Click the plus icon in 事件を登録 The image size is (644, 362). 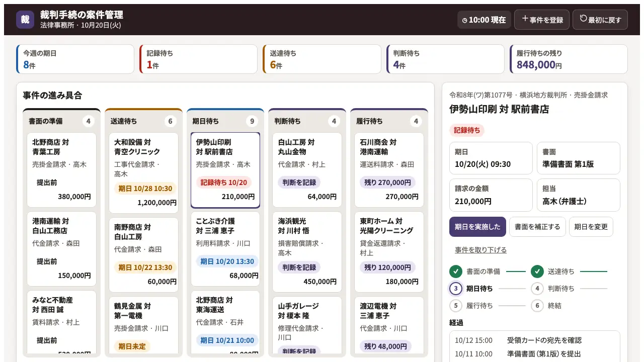[525, 19]
